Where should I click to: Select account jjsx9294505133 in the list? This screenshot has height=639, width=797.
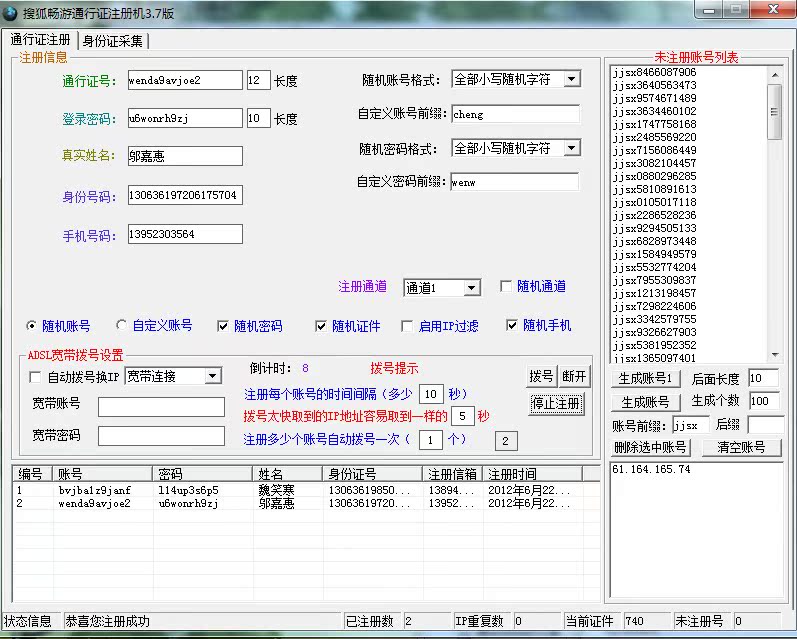pyautogui.click(x=655, y=228)
